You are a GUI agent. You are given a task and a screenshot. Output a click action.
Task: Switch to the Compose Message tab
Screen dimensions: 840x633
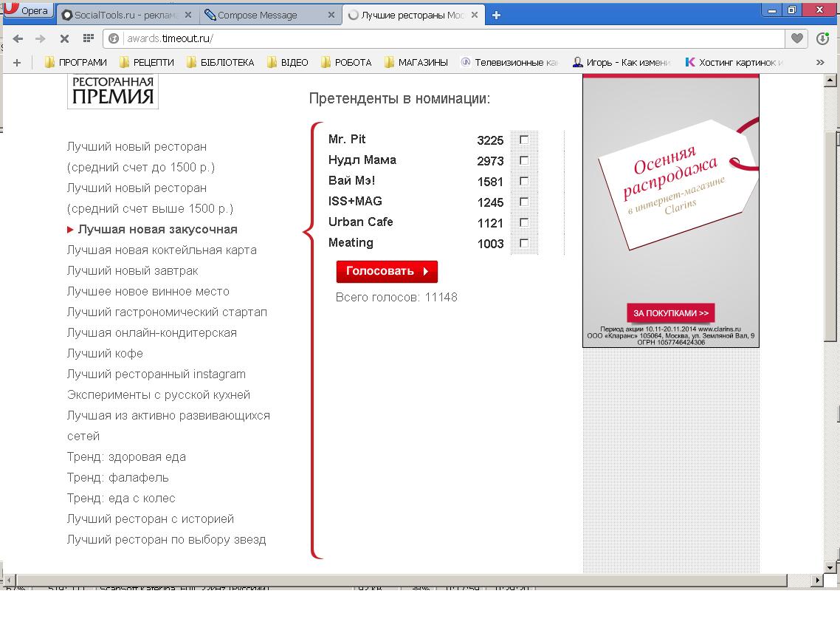point(266,15)
